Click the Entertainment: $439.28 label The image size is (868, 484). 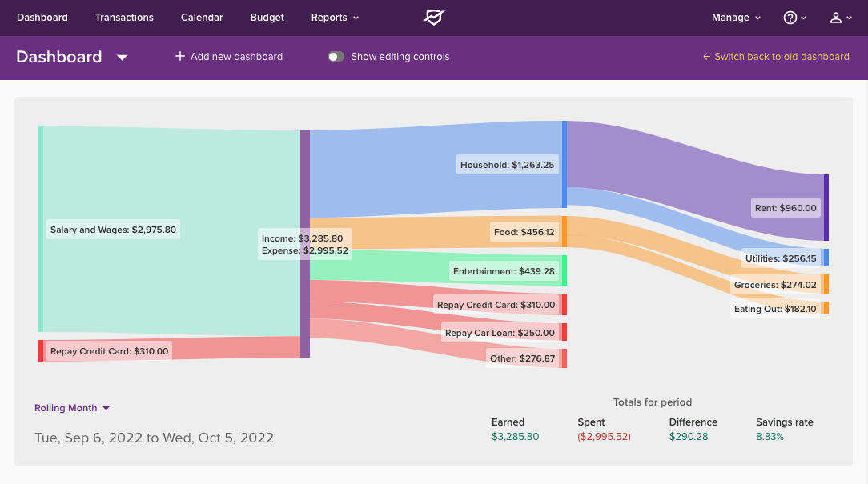(504, 271)
